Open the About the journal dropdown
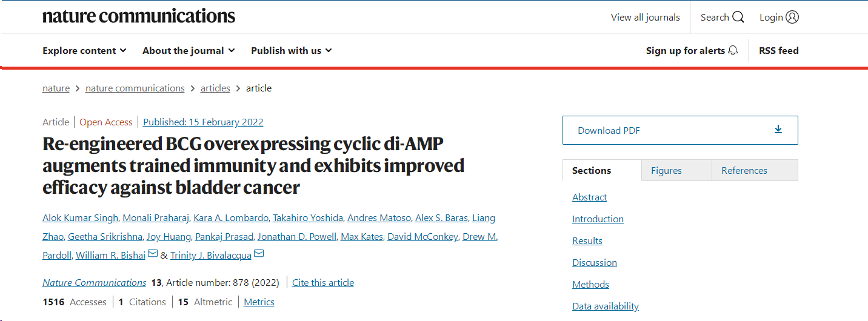The height and width of the screenshot is (321, 868). [x=189, y=51]
